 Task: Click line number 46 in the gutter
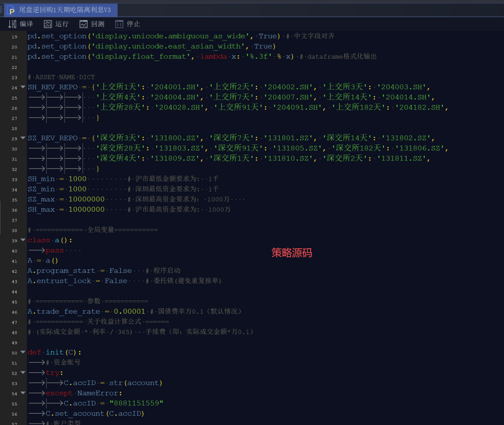click(14, 312)
